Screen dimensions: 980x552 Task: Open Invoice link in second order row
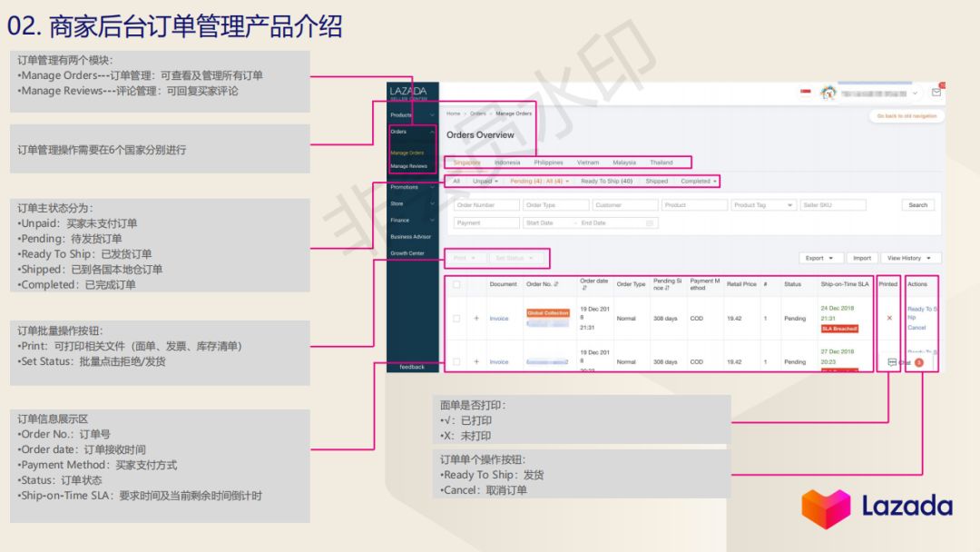click(499, 362)
